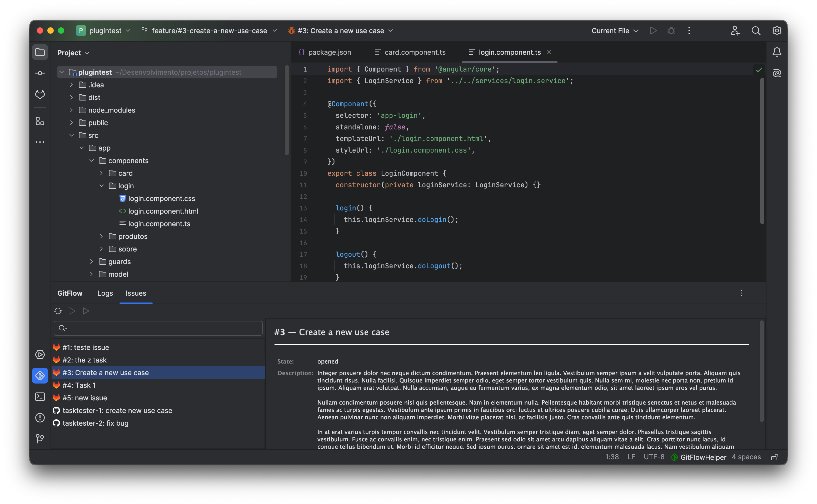Open the GitLab fox sidebar icon
The height and width of the screenshot is (504, 817).
pos(40,94)
